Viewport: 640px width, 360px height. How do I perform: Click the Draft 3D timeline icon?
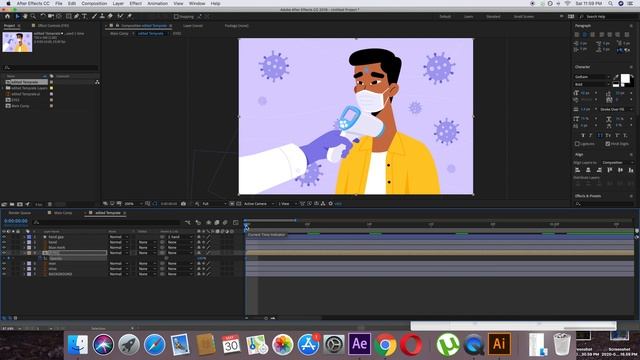198,222
